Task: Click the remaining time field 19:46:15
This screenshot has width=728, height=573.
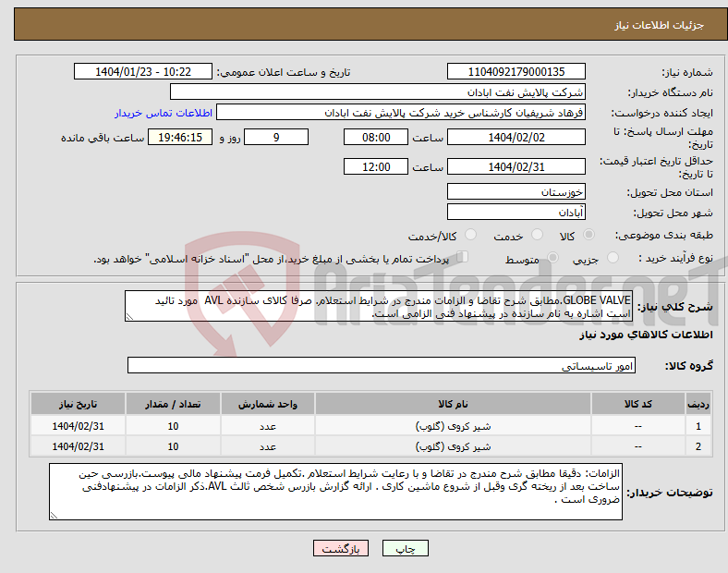Action: coord(180,137)
